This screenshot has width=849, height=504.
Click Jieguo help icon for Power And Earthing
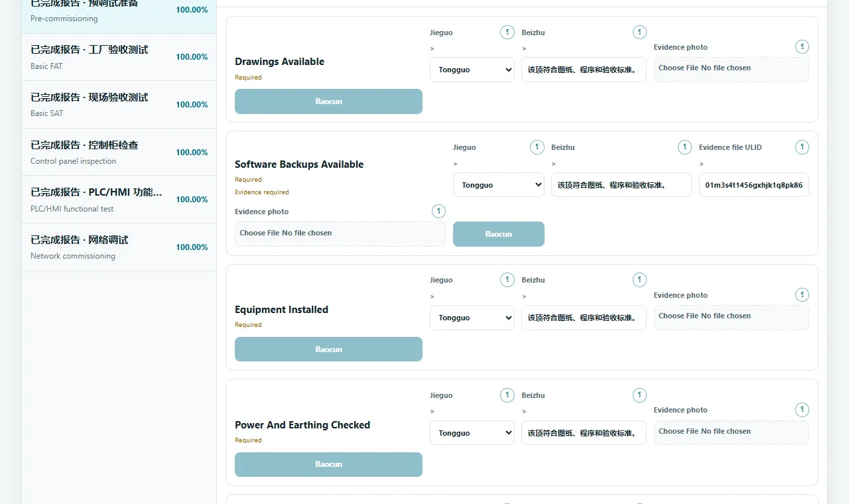[x=507, y=395]
